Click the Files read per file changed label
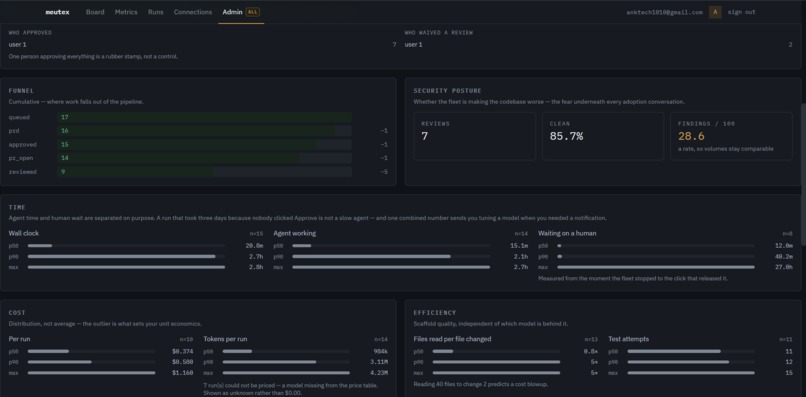806x397 pixels. point(452,339)
